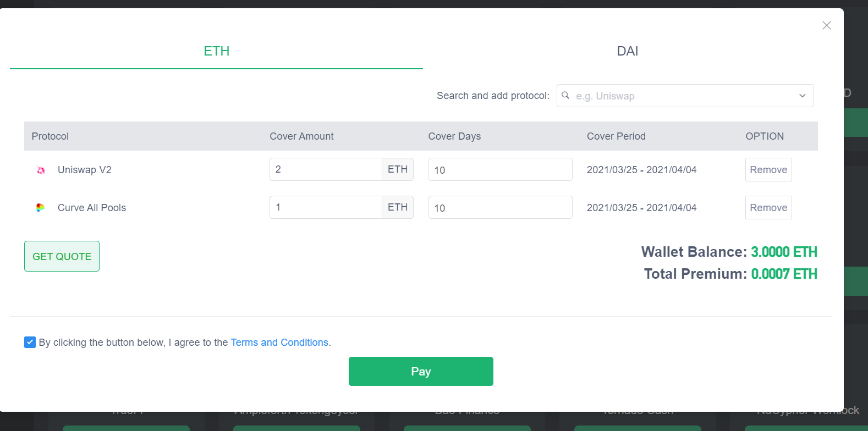
Task: Click the Curve All Pools rainbow icon
Action: [40, 208]
